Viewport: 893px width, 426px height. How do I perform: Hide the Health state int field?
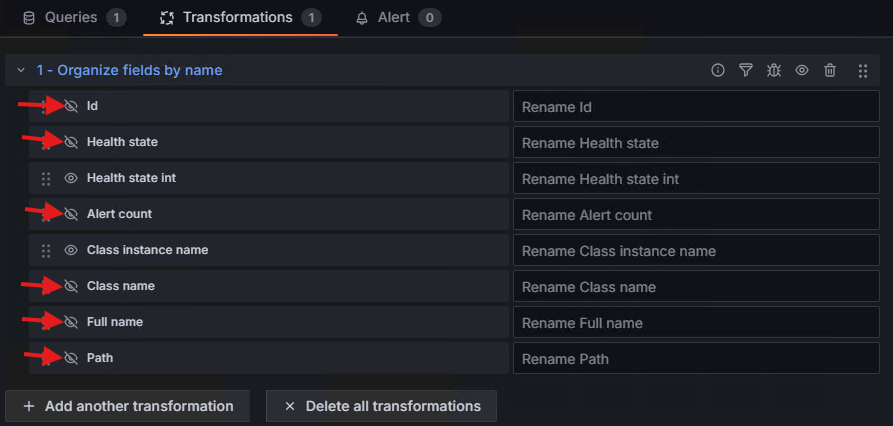(71, 178)
